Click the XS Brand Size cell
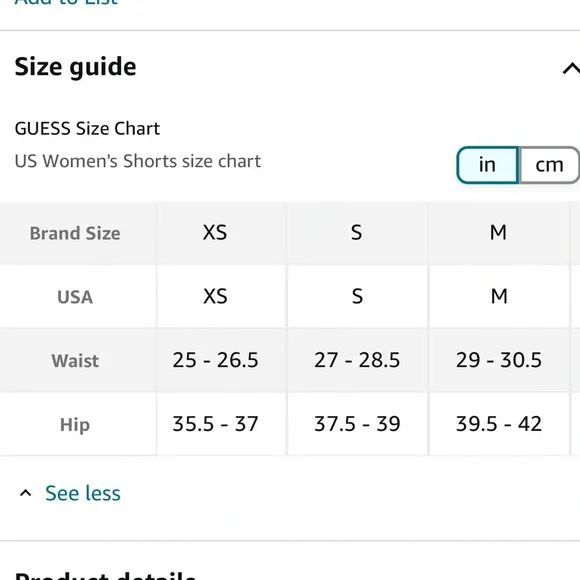This screenshot has height=580, width=580. coord(215,233)
